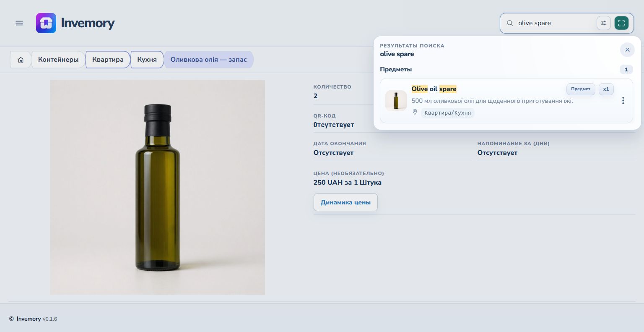This screenshot has height=332, width=644.
Task: Click the 500 мл оливкової олії description
Action: [492, 101]
